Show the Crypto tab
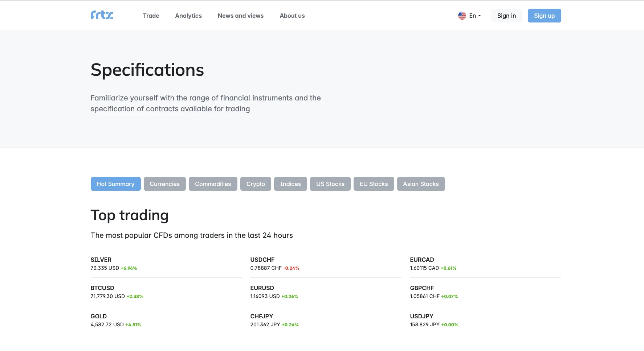 tap(256, 184)
